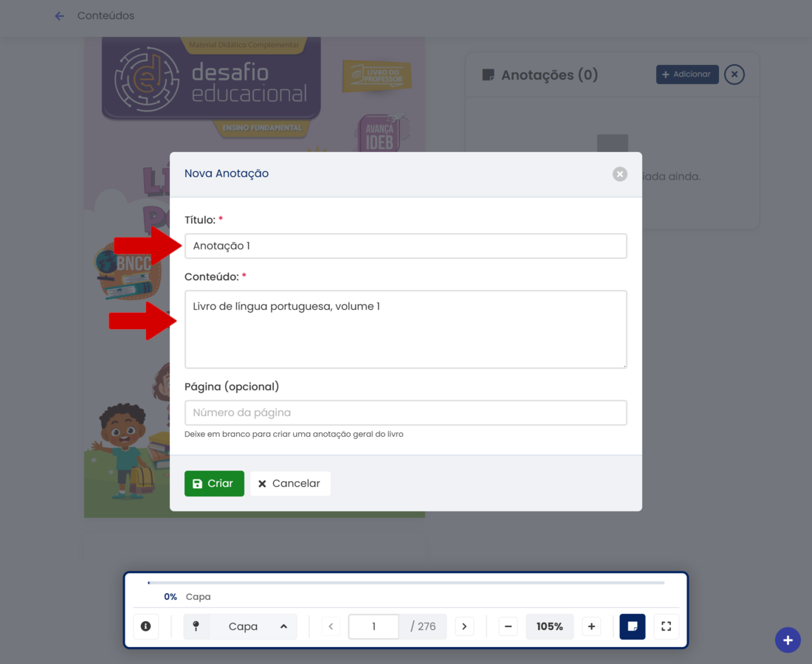Viewport: 812px width, 664px height.
Task: Zoom in with the plus button
Action: pos(591,626)
